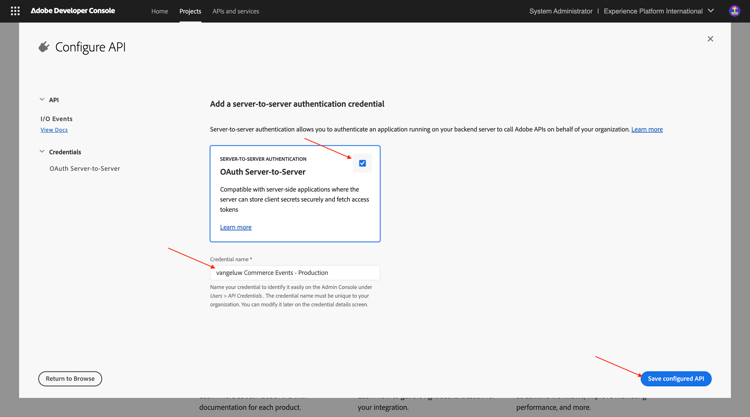Click the 'Add a server-to-server authentication credential' heading
This screenshot has height=417, width=750.
point(297,104)
